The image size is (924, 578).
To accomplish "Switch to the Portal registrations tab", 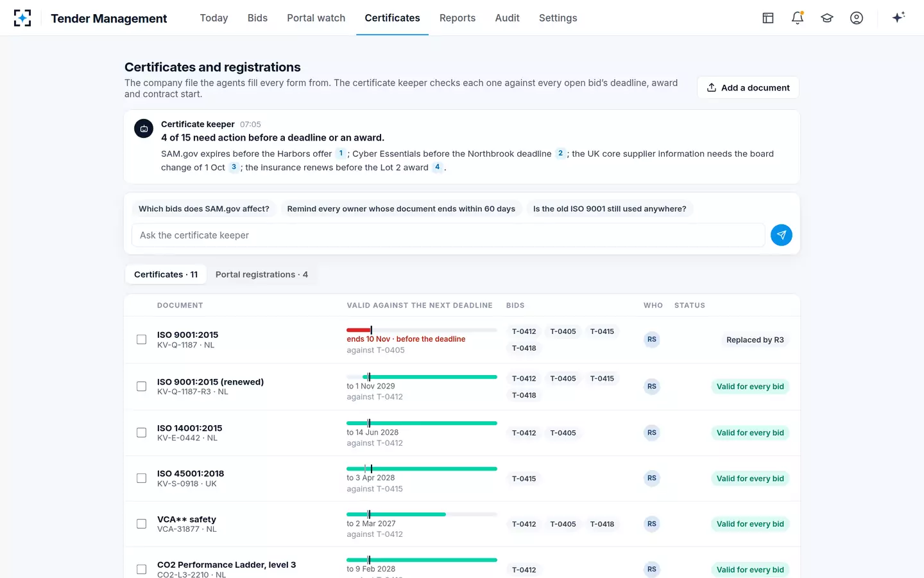I will [x=262, y=274].
